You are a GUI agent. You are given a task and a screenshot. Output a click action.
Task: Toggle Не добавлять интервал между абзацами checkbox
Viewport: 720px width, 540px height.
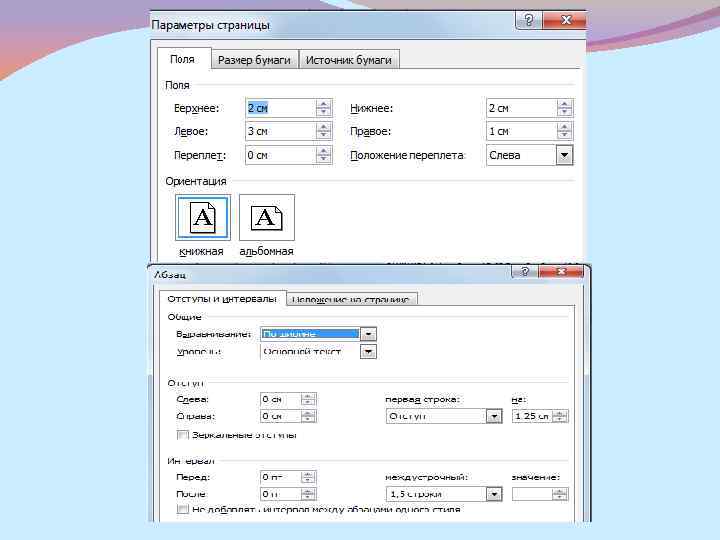coord(183,509)
